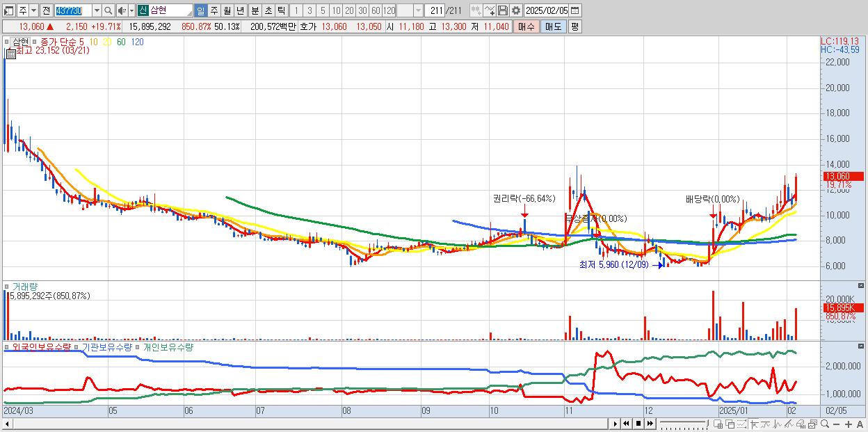Click the 평 button
This screenshot has height=432, width=868.
(574, 26)
